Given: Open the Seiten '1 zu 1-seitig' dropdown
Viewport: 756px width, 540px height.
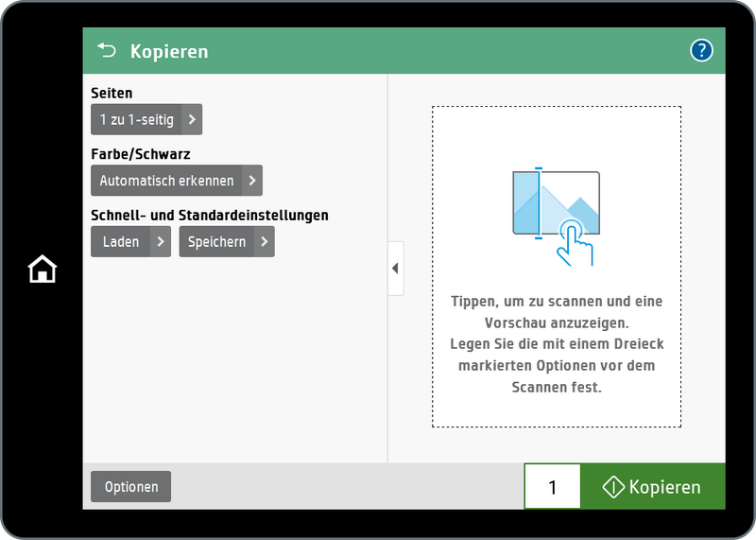Looking at the screenshot, I should click(x=146, y=119).
